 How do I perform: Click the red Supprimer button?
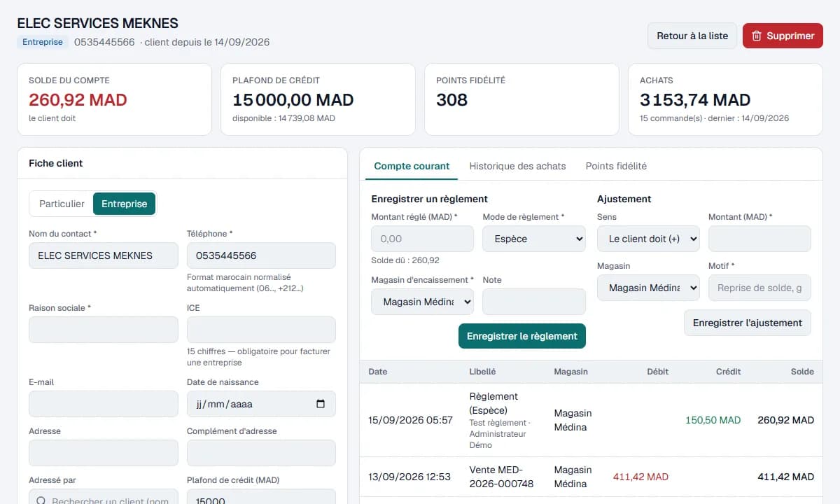783,36
